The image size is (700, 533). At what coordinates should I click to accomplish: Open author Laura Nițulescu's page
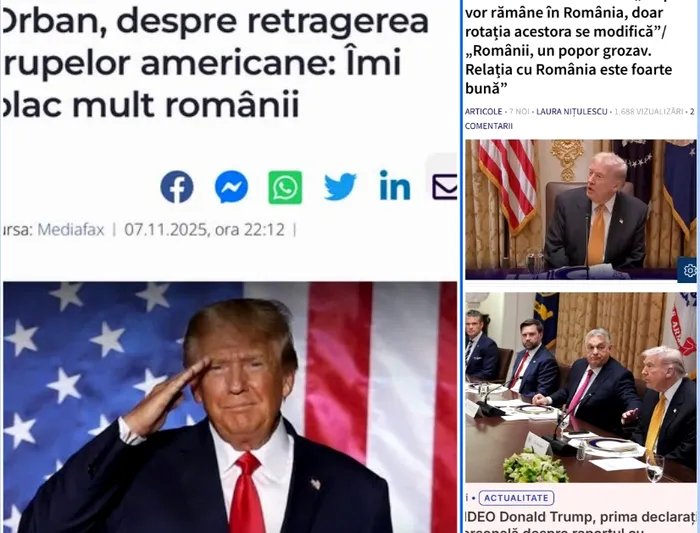[571, 112]
